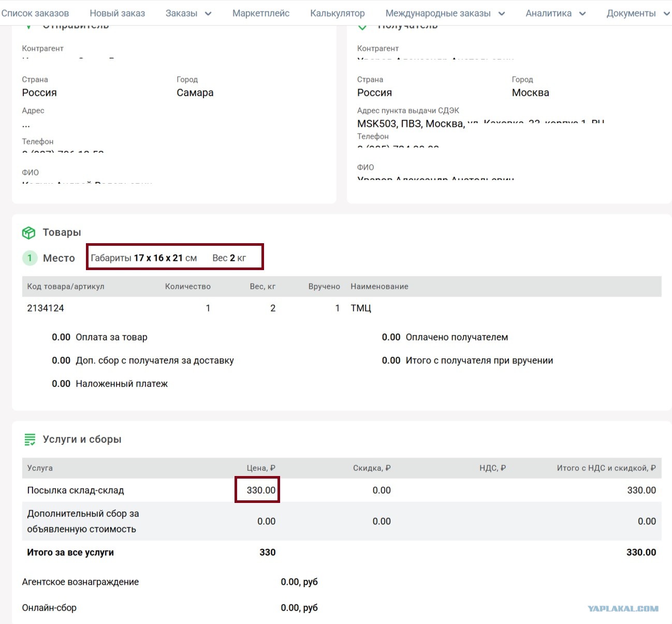Click the Агентское вознаграждение label
The width and height of the screenshot is (672, 624).
click(x=80, y=582)
